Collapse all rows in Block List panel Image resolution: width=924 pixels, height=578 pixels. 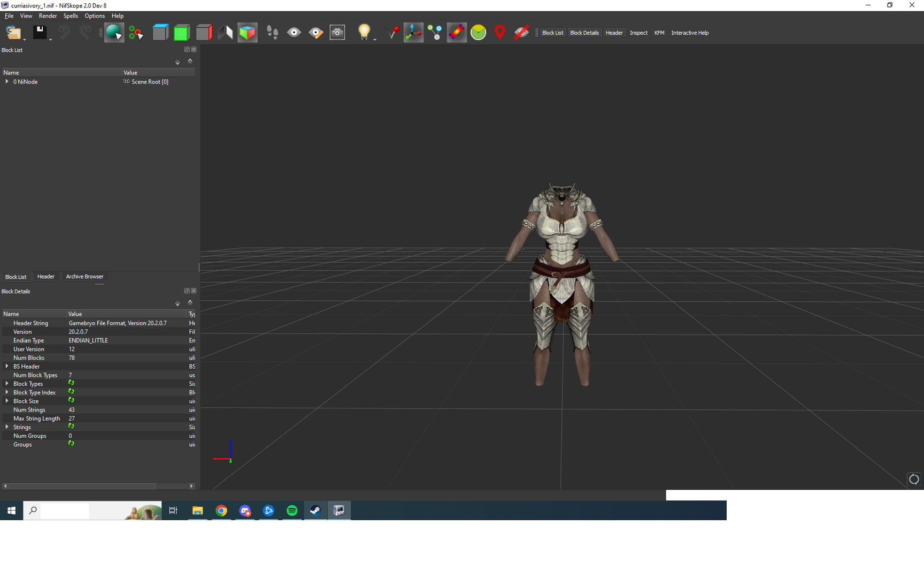coord(190,61)
